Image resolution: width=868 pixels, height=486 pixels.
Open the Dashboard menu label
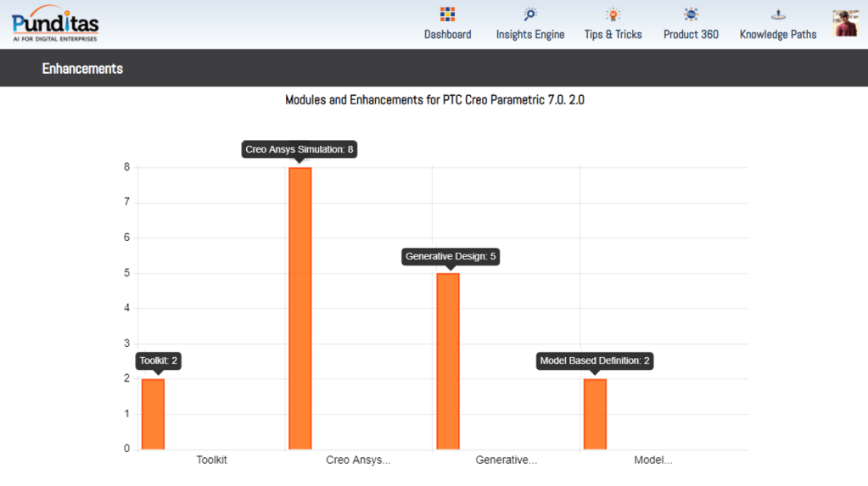pyautogui.click(x=447, y=35)
